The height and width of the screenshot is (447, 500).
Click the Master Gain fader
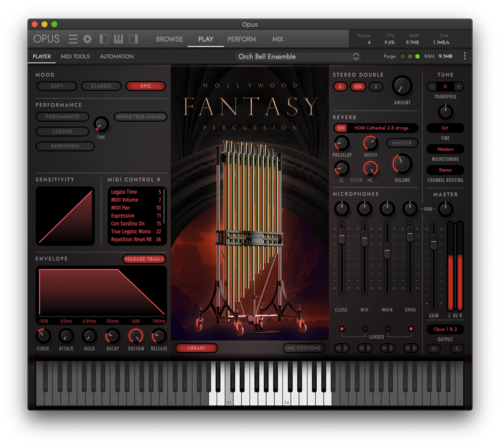[x=433, y=242]
